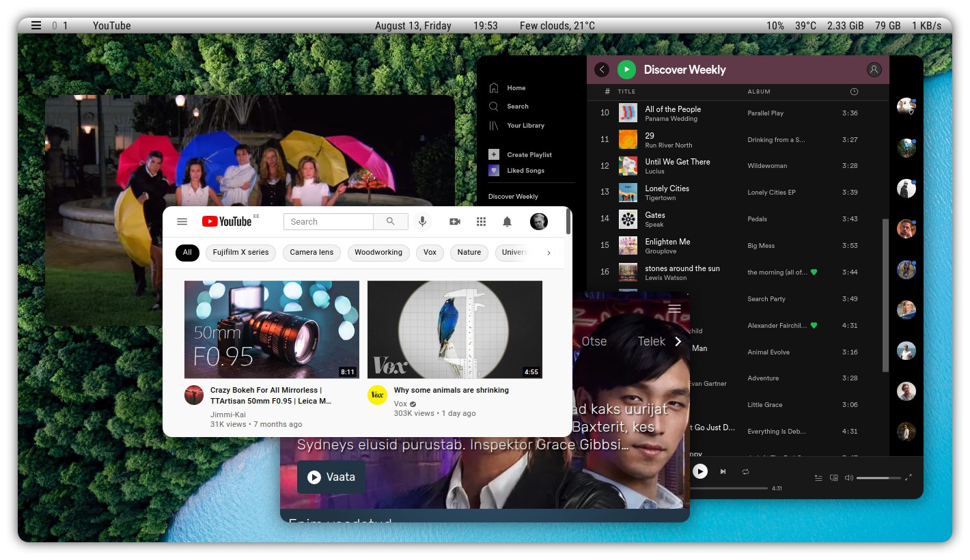Click the All of the People album art

[628, 113]
